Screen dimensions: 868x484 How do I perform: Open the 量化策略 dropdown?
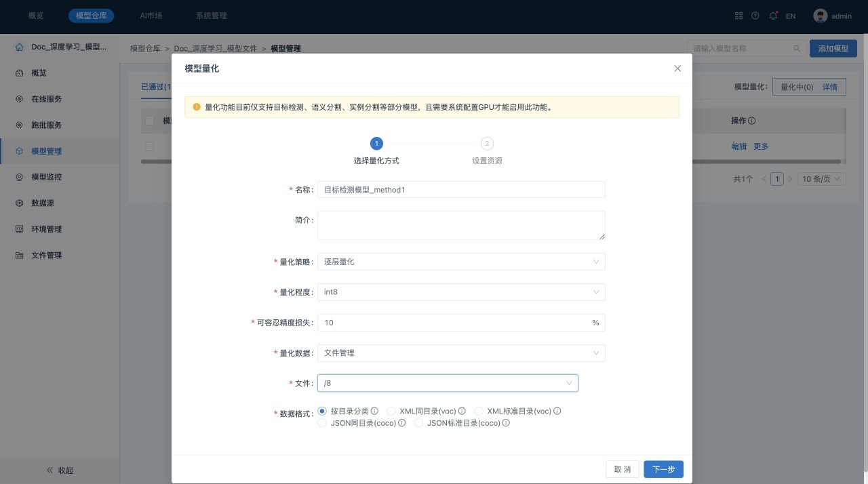coord(461,262)
